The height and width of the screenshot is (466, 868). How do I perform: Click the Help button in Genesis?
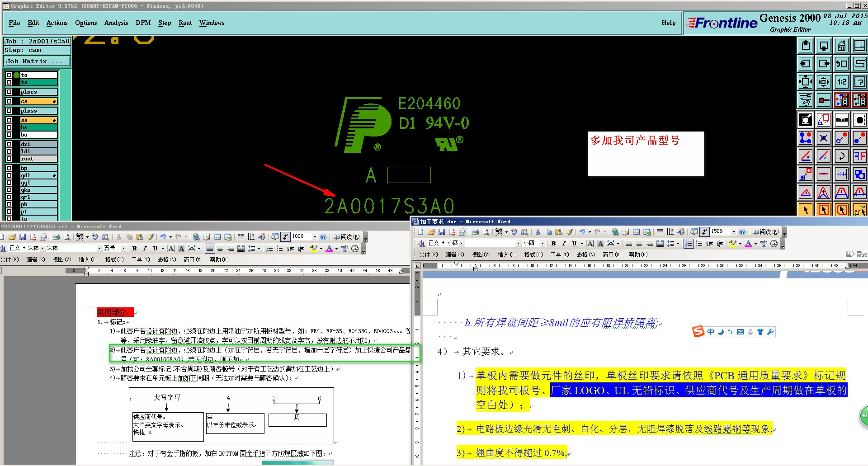(x=669, y=23)
